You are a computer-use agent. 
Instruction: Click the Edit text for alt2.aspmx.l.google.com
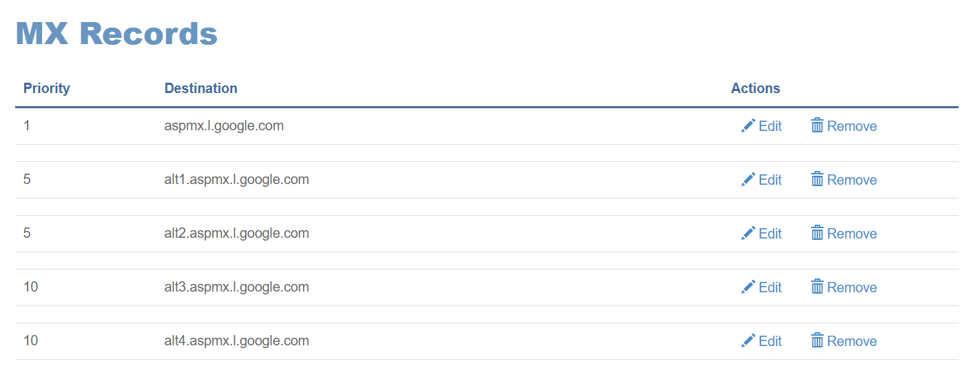click(770, 234)
